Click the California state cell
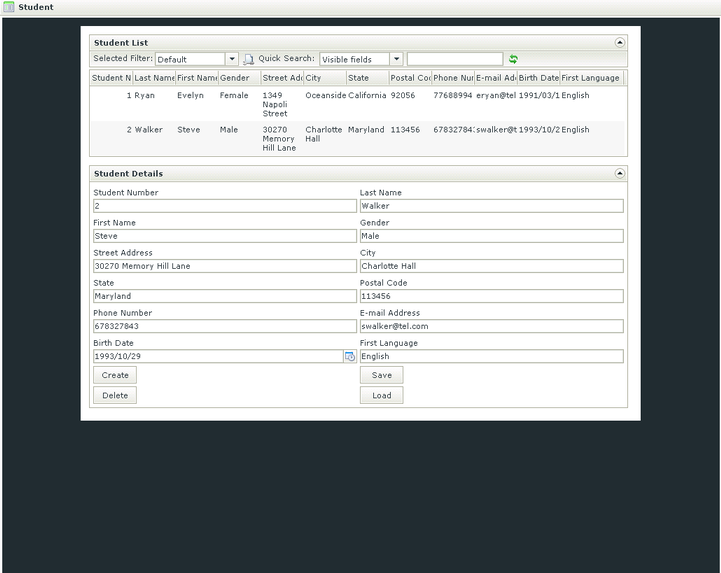Image resolution: width=721 pixels, height=573 pixels. coord(367,95)
